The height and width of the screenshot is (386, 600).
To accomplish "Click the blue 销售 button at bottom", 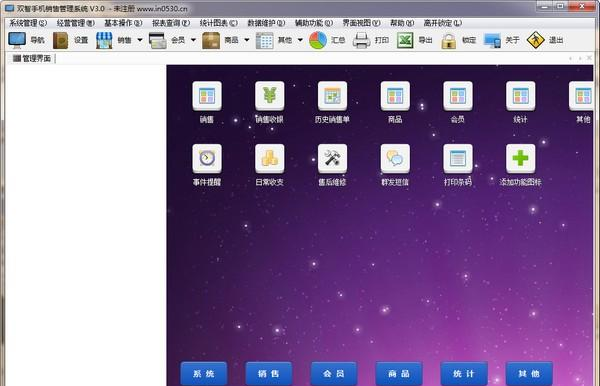I will point(269,373).
